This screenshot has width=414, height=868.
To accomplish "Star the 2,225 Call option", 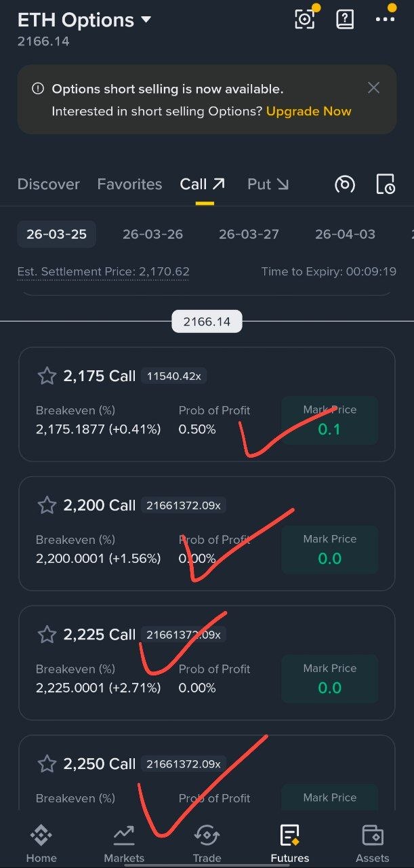I will click(47, 635).
